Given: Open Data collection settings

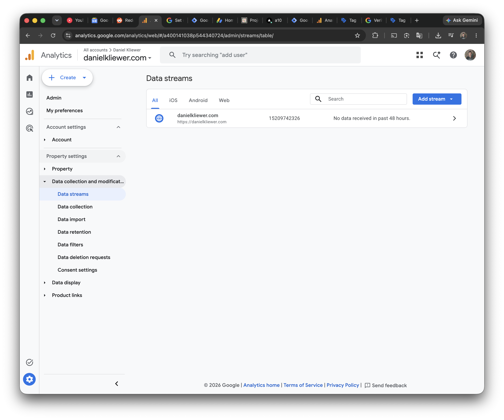Looking at the screenshot, I should point(75,207).
